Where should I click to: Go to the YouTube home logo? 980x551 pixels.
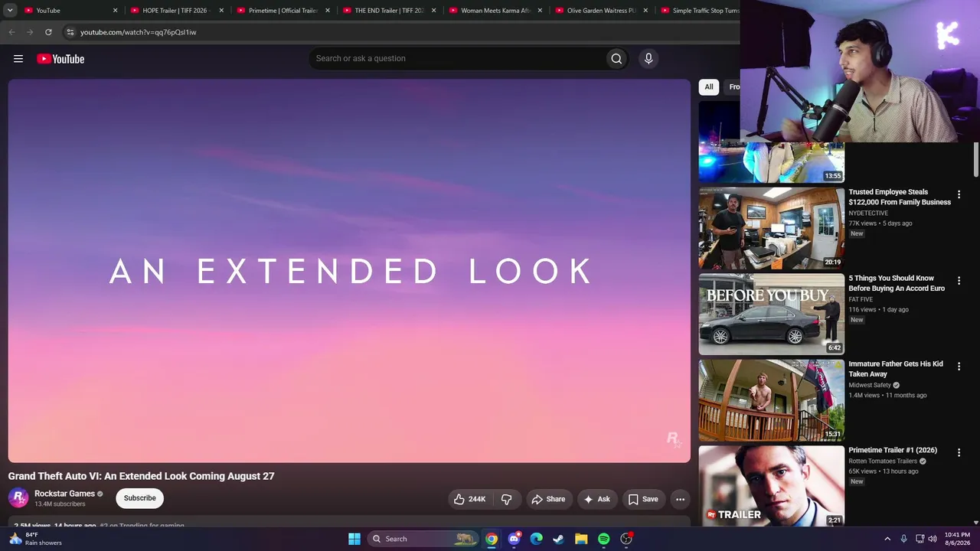tap(60, 59)
